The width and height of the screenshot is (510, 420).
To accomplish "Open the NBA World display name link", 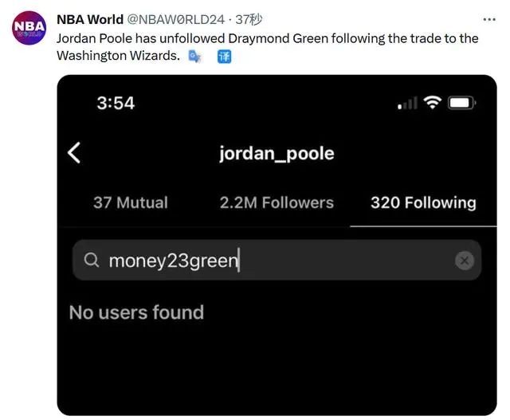I will click(x=90, y=19).
